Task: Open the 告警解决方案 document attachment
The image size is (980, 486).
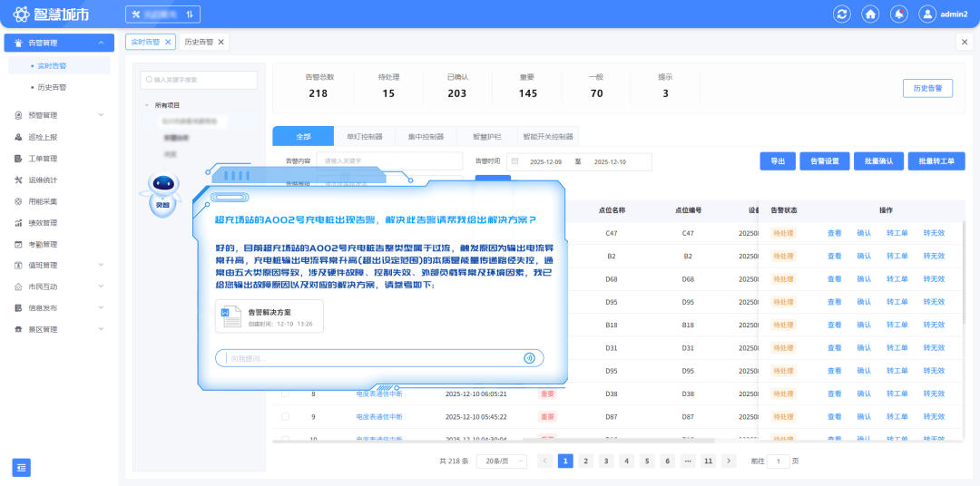Action: click(x=269, y=316)
